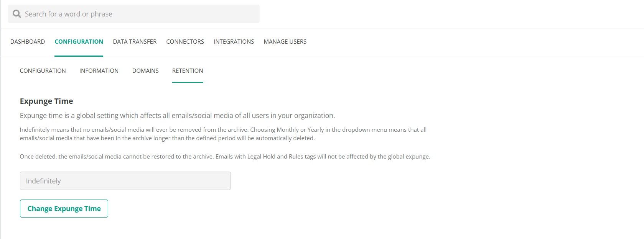Select the CONFIGURATION sub-tab
This screenshot has width=644, height=239.
(43, 71)
